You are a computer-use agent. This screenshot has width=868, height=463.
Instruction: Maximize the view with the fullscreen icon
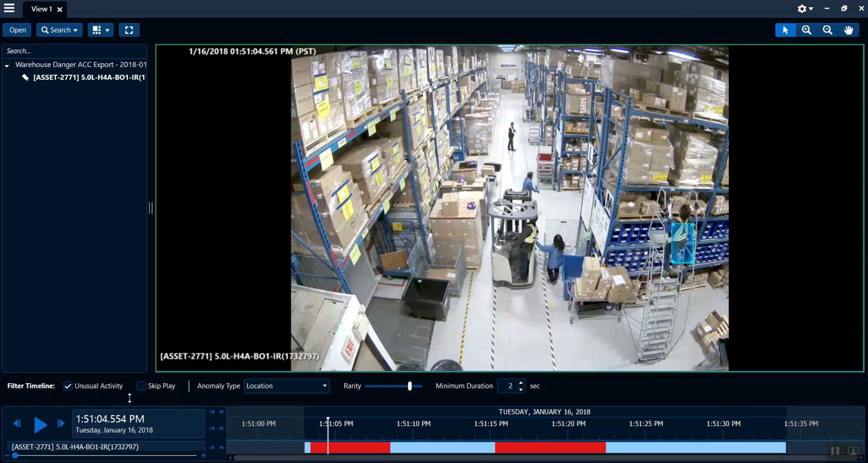pos(129,30)
